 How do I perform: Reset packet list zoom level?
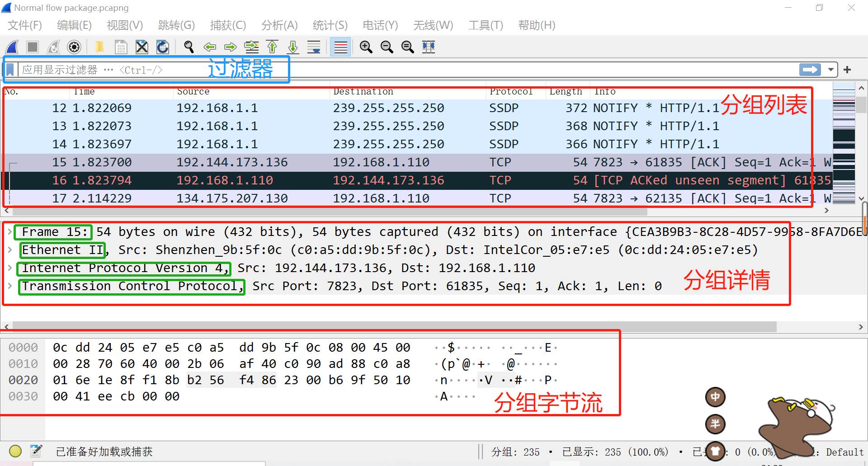[407, 47]
